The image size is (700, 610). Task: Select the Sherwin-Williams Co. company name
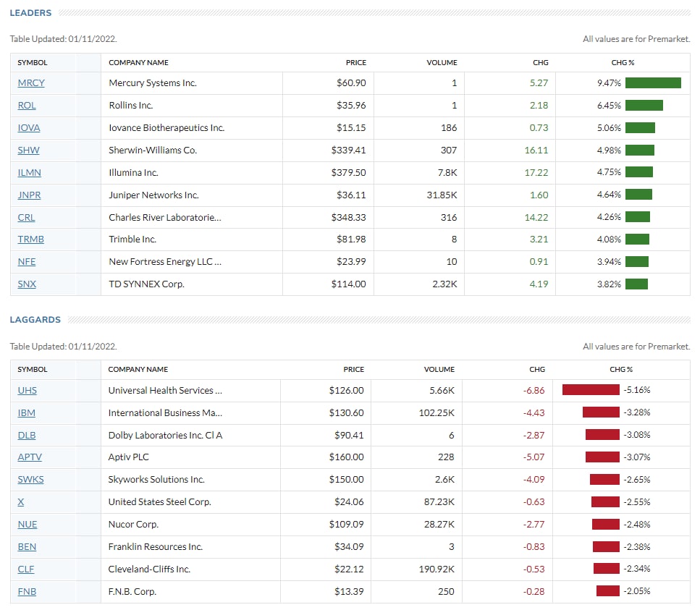[153, 150]
